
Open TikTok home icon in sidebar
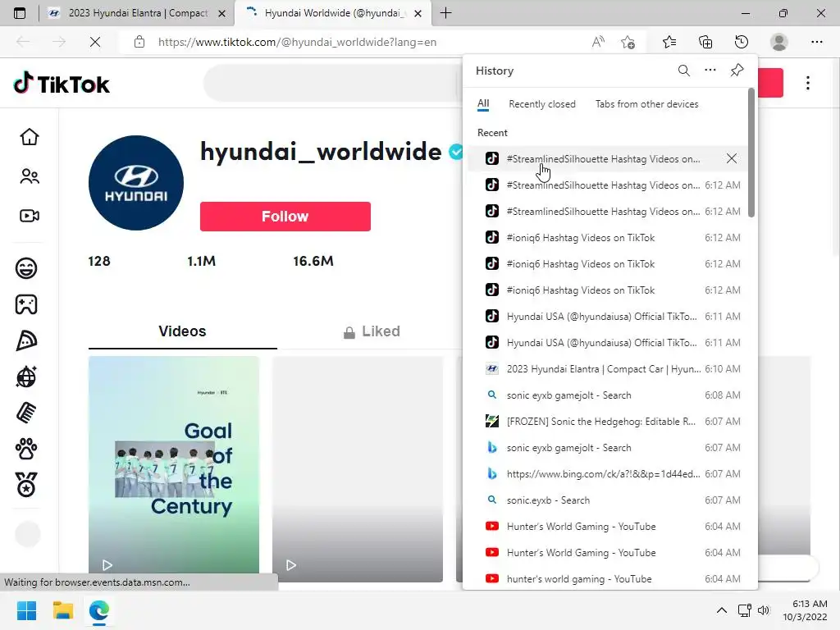(30, 137)
